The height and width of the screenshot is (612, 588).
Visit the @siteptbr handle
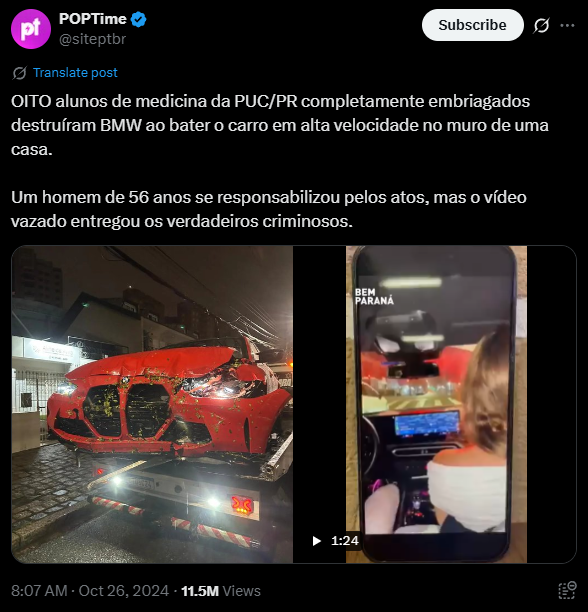[92, 39]
